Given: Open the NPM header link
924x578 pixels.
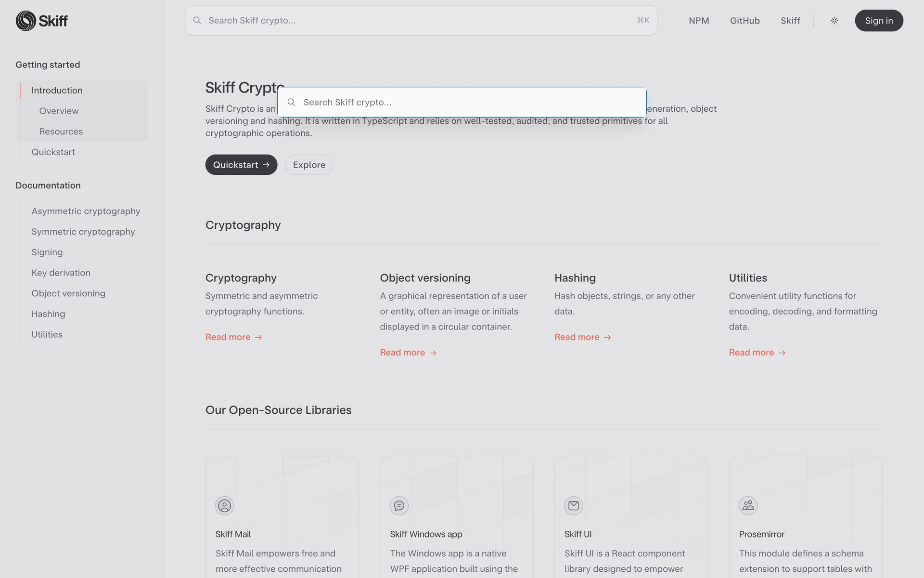Looking at the screenshot, I should [699, 21].
